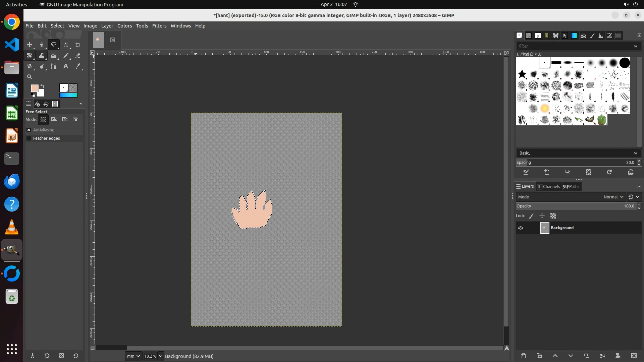Select the Zoom magnifier tool
This screenshot has height=362, width=644.
click(x=30, y=77)
